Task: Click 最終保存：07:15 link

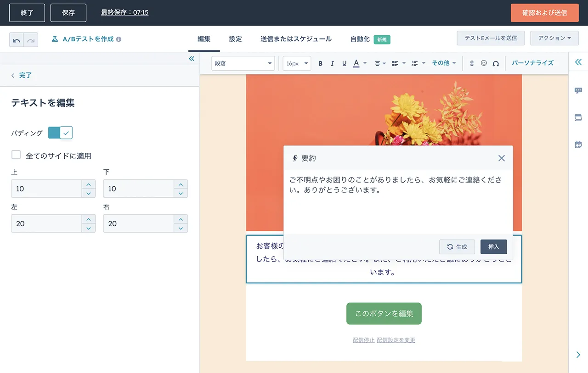Action: (x=124, y=13)
